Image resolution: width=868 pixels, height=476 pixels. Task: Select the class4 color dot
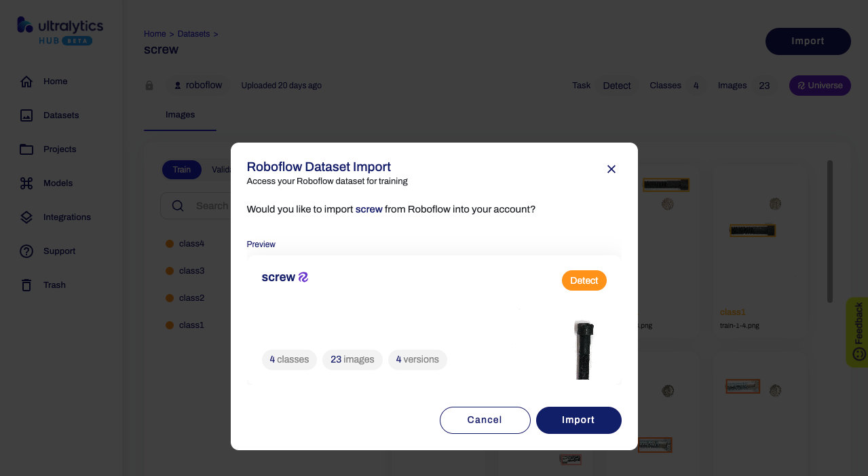tap(170, 244)
